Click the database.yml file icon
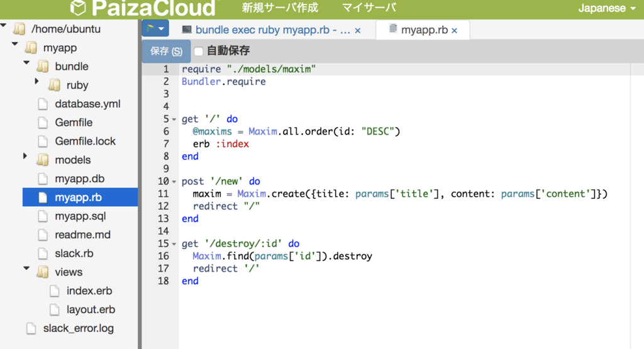The height and width of the screenshot is (349, 644). click(x=43, y=104)
